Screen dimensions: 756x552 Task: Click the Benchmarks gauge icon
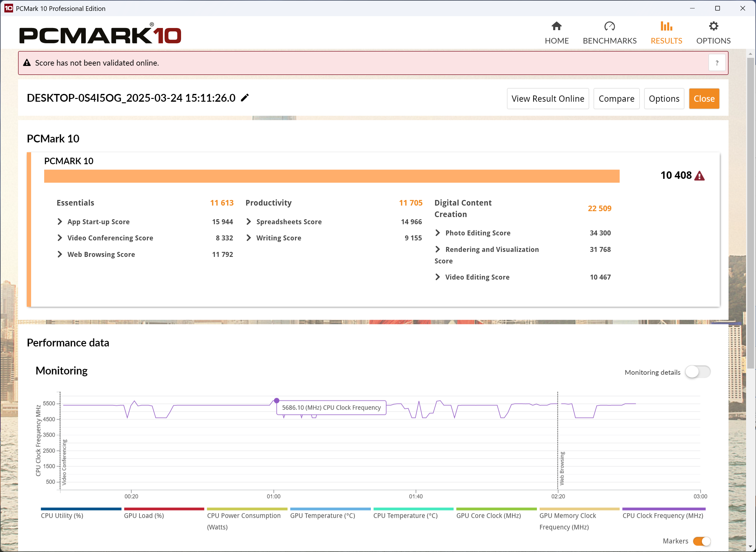609,26
